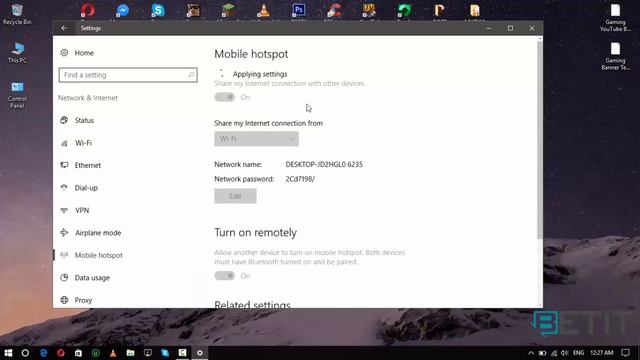Click the Settings window vertical scrollbar

540,139
